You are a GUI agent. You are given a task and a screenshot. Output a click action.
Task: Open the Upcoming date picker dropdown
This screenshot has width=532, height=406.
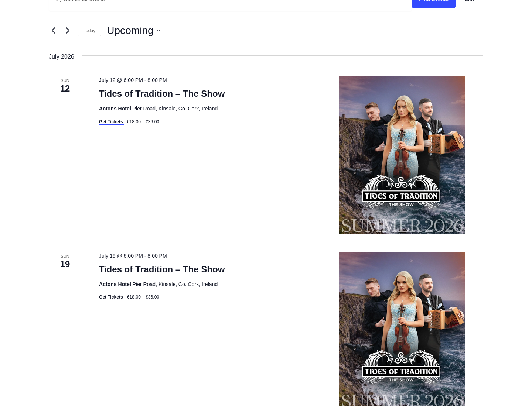133,31
